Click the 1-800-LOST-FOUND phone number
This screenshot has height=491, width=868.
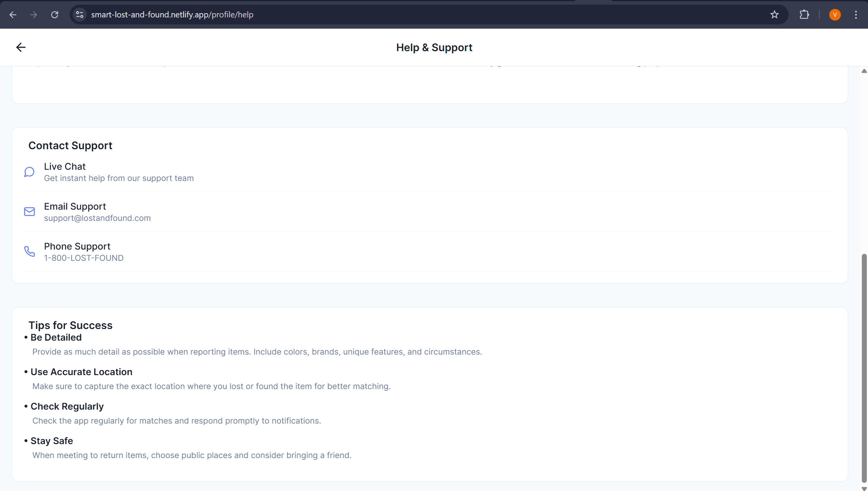(84, 258)
